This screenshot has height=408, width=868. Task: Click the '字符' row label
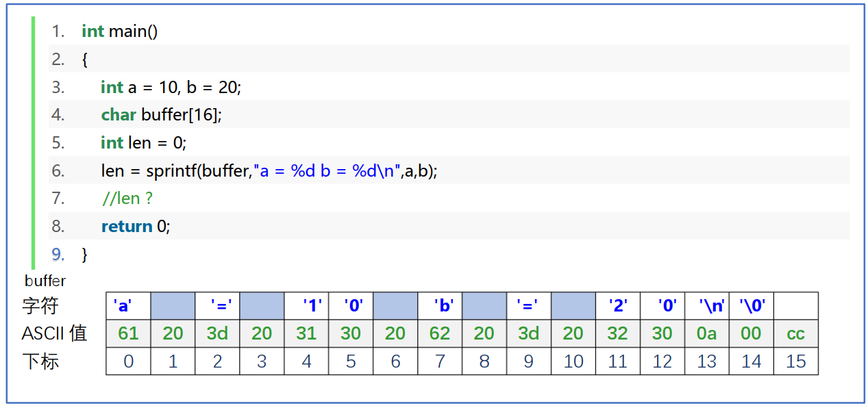pos(40,305)
